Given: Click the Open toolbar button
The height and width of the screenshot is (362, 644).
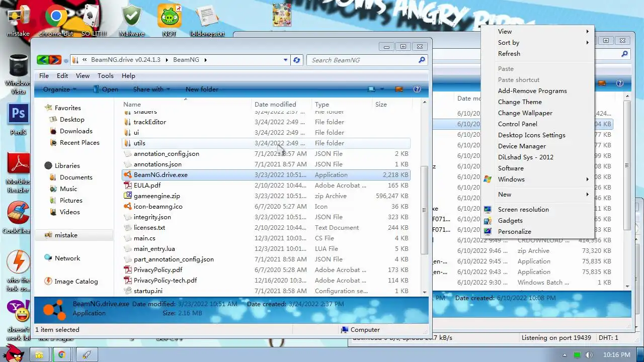Looking at the screenshot, I should (106, 89).
